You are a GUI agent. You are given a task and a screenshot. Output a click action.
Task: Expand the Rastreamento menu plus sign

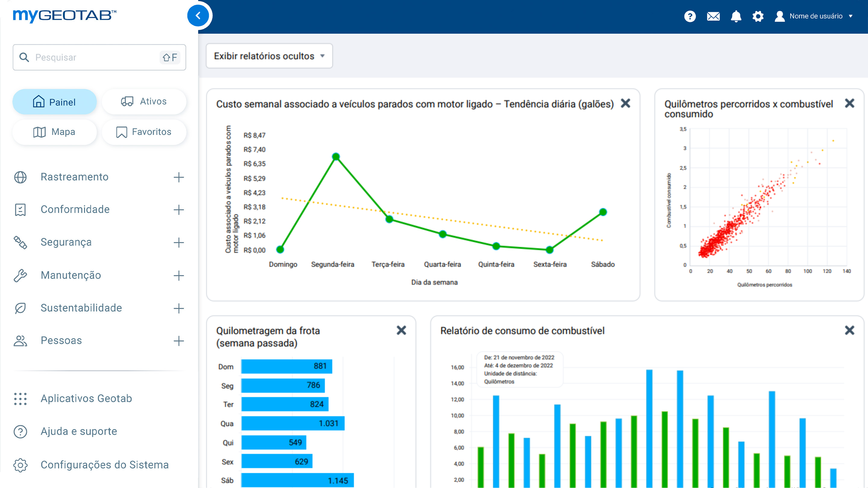(179, 177)
